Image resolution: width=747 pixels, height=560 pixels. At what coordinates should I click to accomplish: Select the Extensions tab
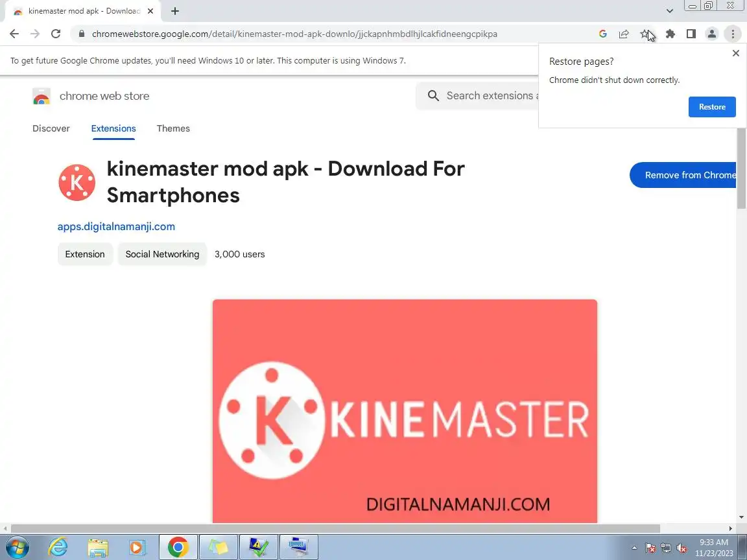click(x=113, y=128)
